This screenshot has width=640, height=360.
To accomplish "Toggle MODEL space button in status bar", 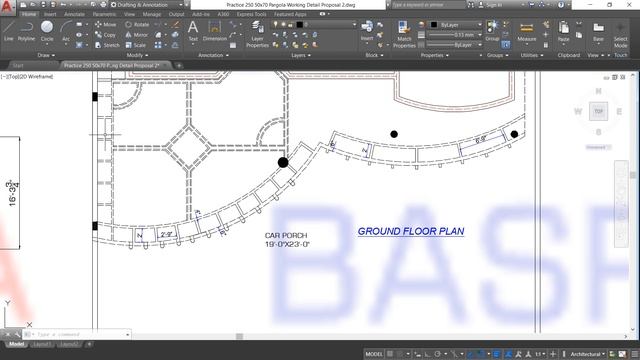I will (374, 354).
